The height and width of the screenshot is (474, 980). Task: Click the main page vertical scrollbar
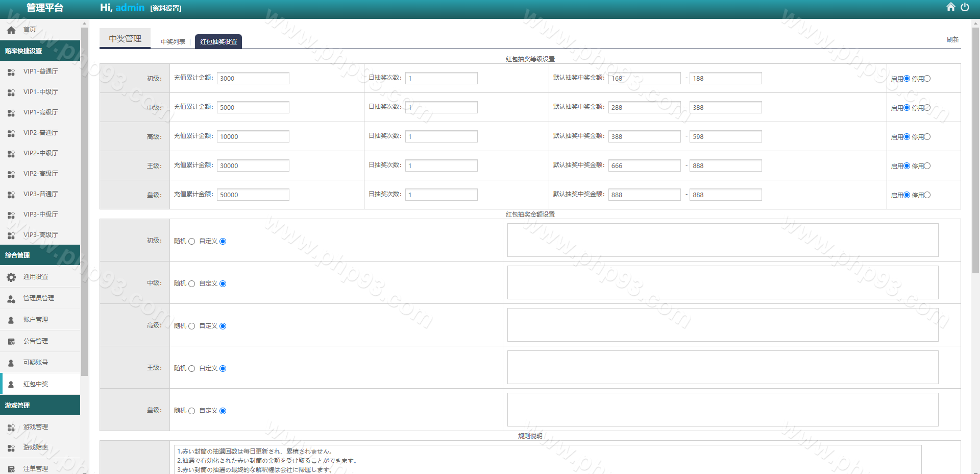(x=975, y=153)
